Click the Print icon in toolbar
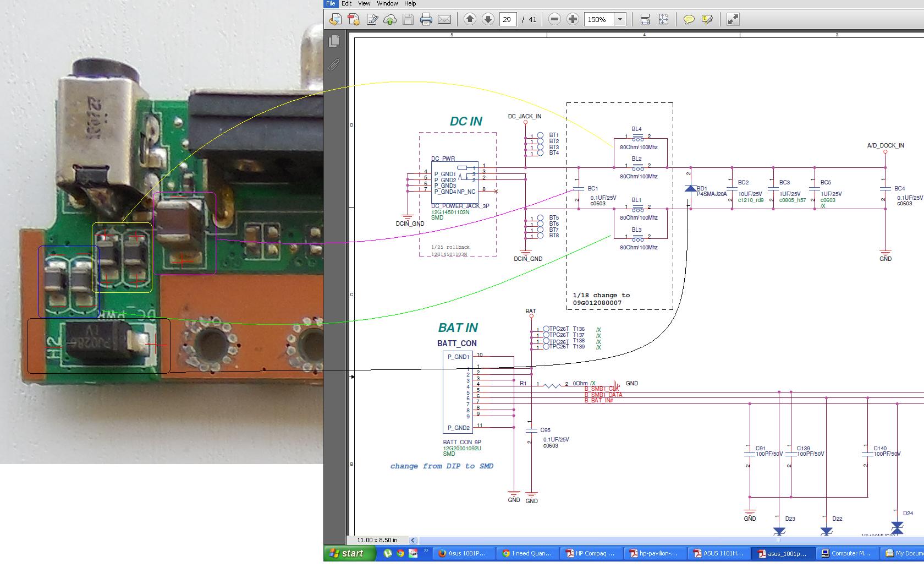The height and width of the screenshot is (578, 924). click(x=426, y=20)
